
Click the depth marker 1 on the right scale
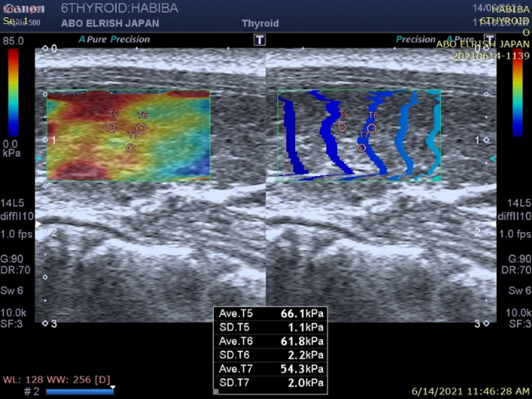[x=478, y=140]
